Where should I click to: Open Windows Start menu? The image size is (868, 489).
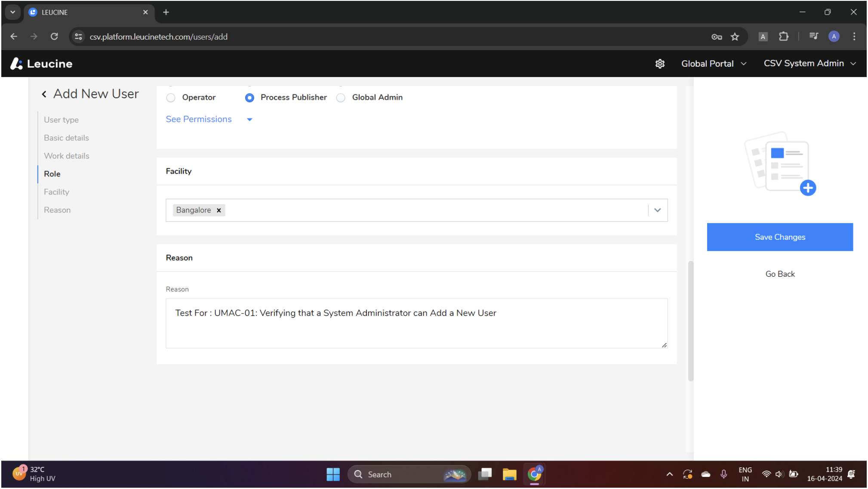coord(333,474)
